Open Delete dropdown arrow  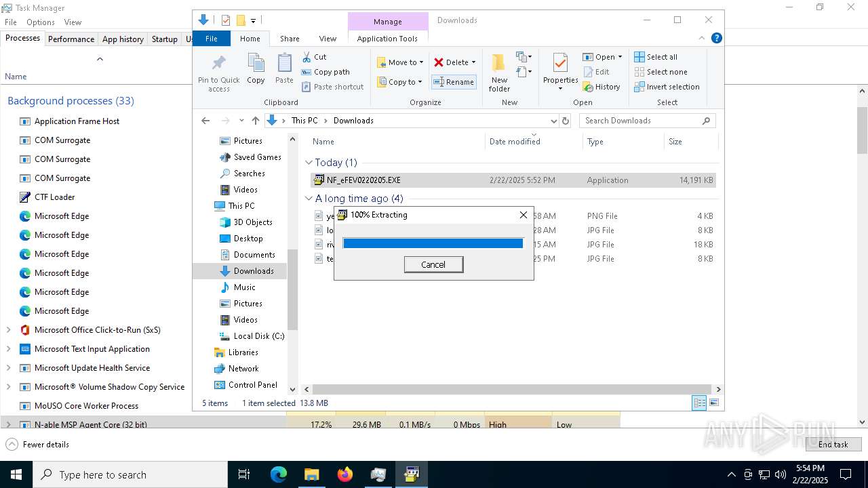point(473,62)
